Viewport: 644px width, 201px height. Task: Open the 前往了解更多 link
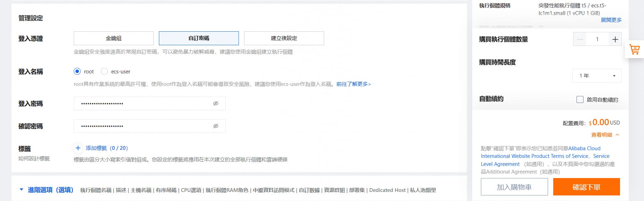353,84
